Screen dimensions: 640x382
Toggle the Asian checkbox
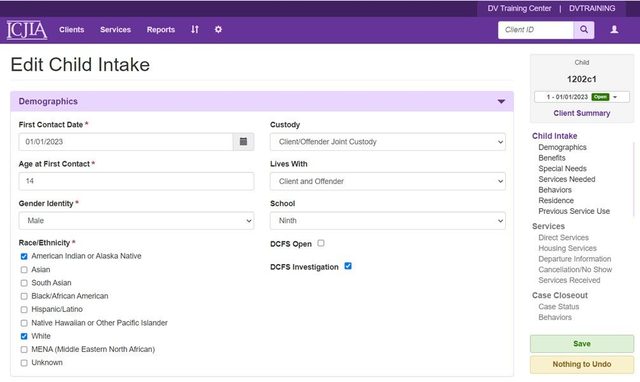24,270
